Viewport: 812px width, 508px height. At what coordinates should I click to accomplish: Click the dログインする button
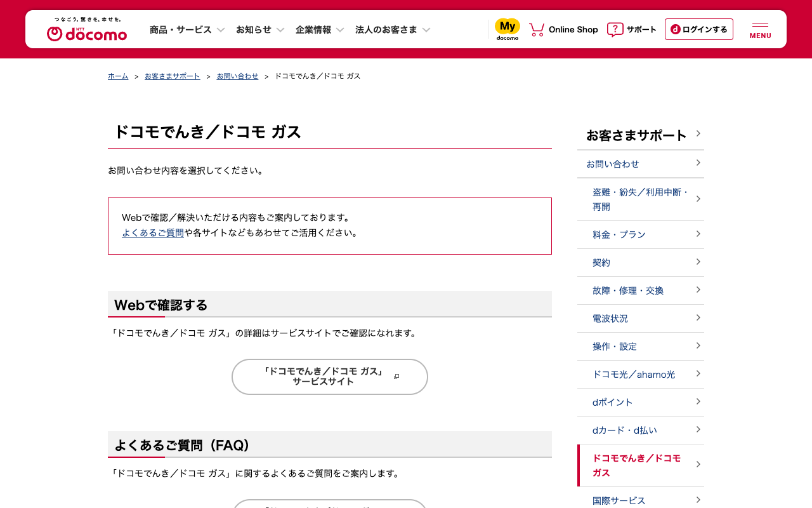(698, 29)
